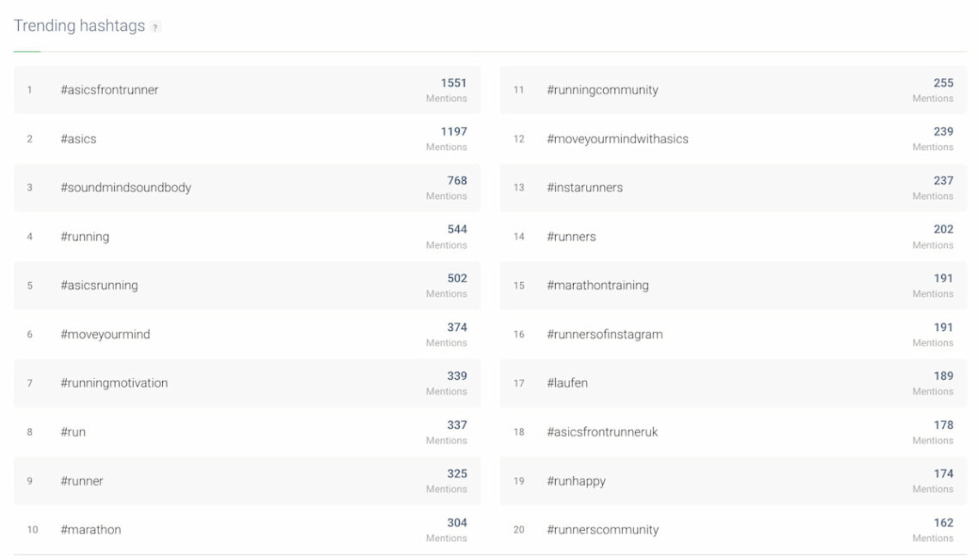
Task: Select the #moveyourmindwithasics hashtag
Action: pyautogui.click(x=618, y=139)
